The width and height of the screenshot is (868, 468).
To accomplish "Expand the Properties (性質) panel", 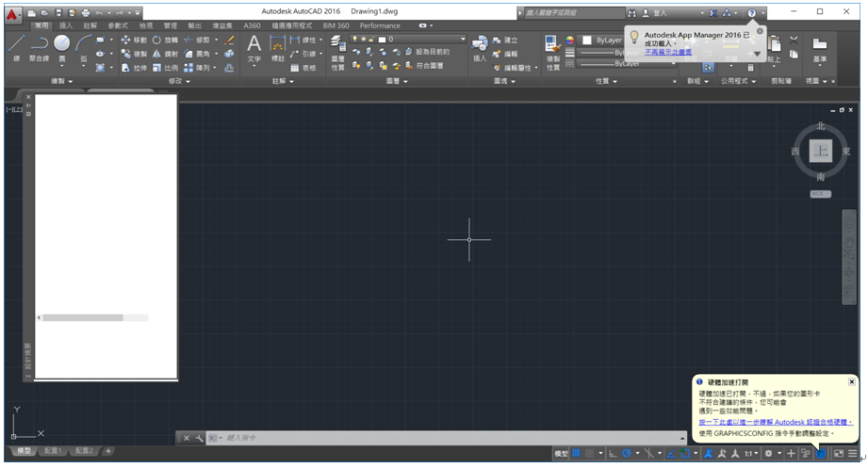I will pyautogui.click(x=606, y=81).
